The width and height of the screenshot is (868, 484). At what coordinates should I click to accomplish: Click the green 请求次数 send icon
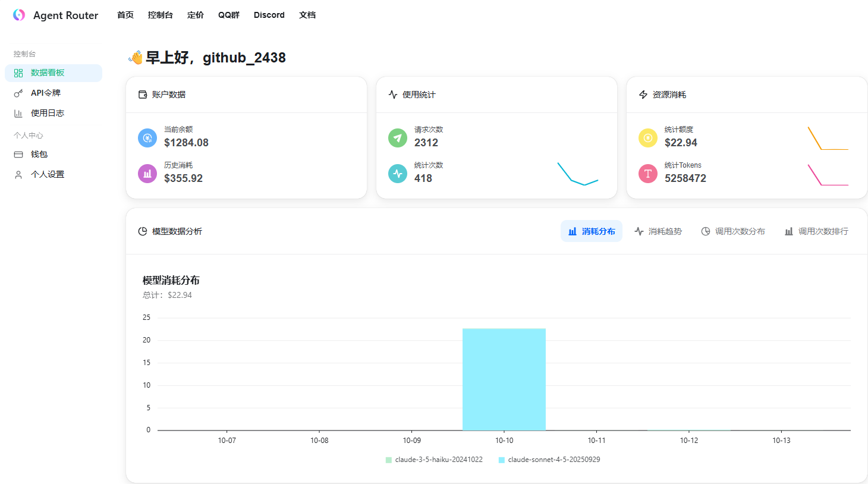398,138
